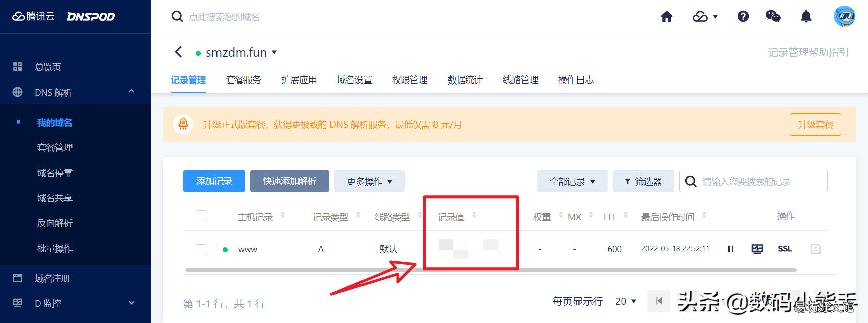The height and width of the screenshot is (323, 868).
Task: Click the horizontal table scrollbar
Action: pyautogui.click(x=491, y=270)
